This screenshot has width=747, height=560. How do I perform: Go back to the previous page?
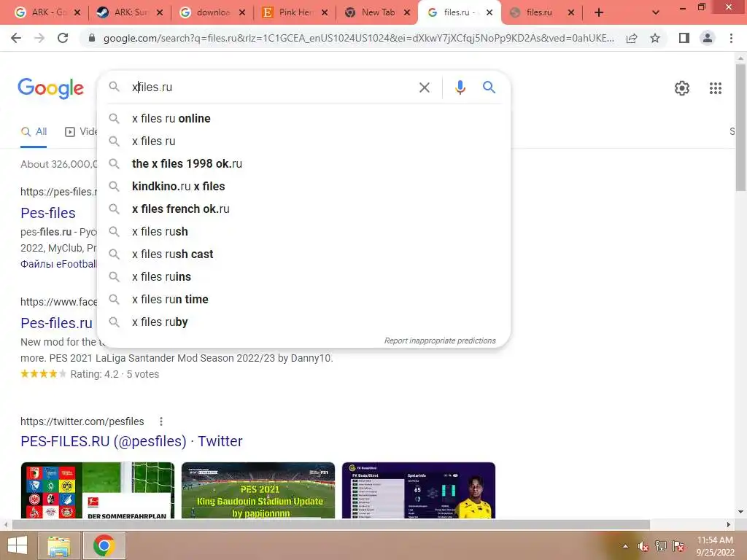tap(16, 38)
